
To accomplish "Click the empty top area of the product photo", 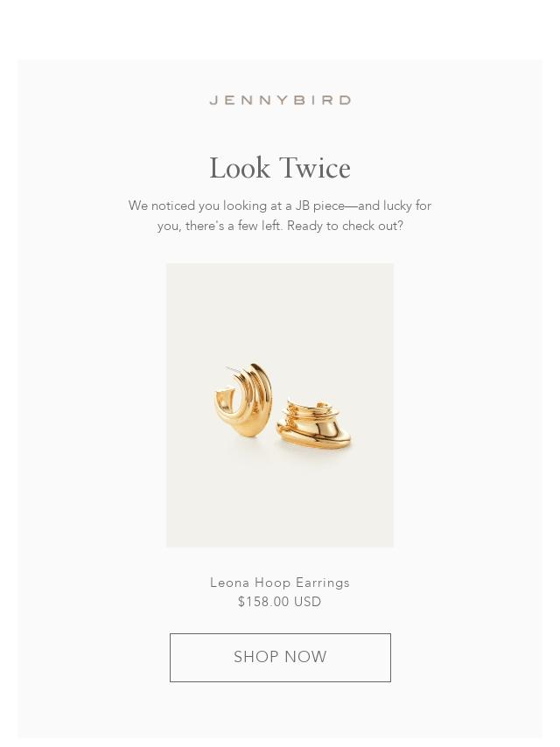I will 280,305.
